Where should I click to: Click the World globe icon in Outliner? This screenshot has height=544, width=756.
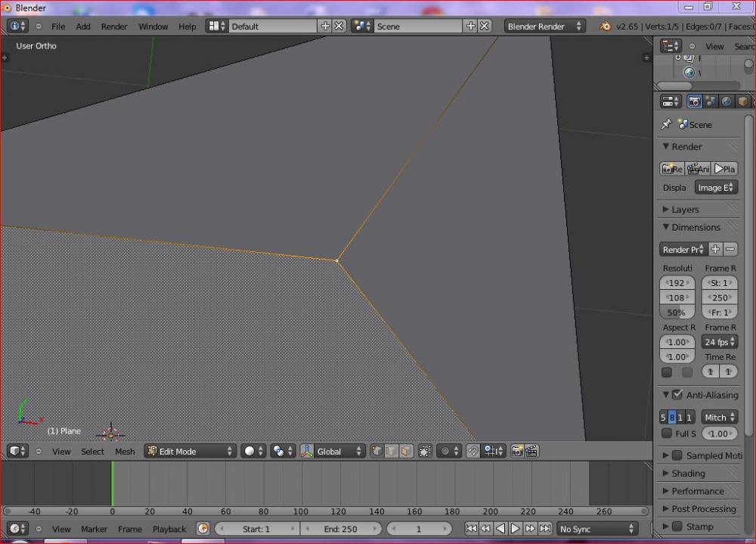click(689, 73)
